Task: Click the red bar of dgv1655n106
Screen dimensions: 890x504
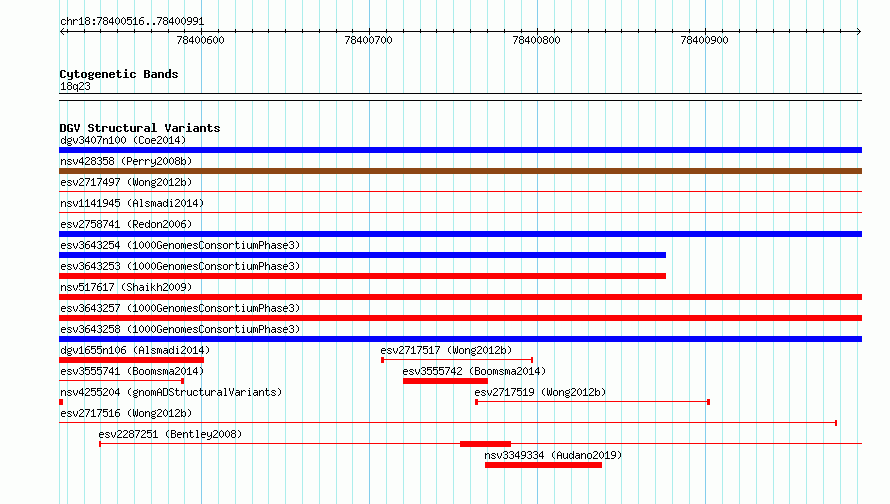Action: click(132, 360)
